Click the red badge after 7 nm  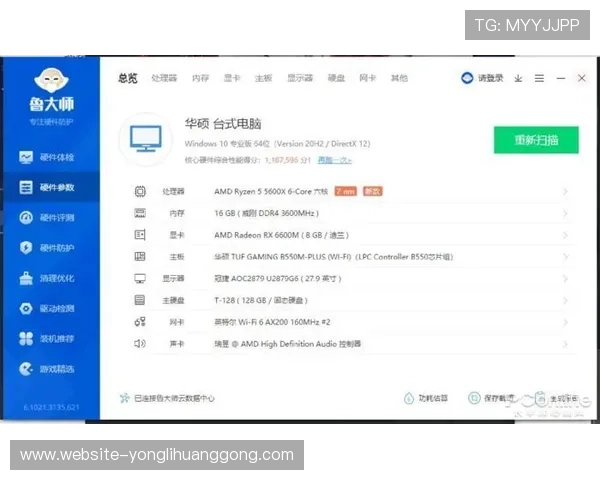[x=373, y=191]
